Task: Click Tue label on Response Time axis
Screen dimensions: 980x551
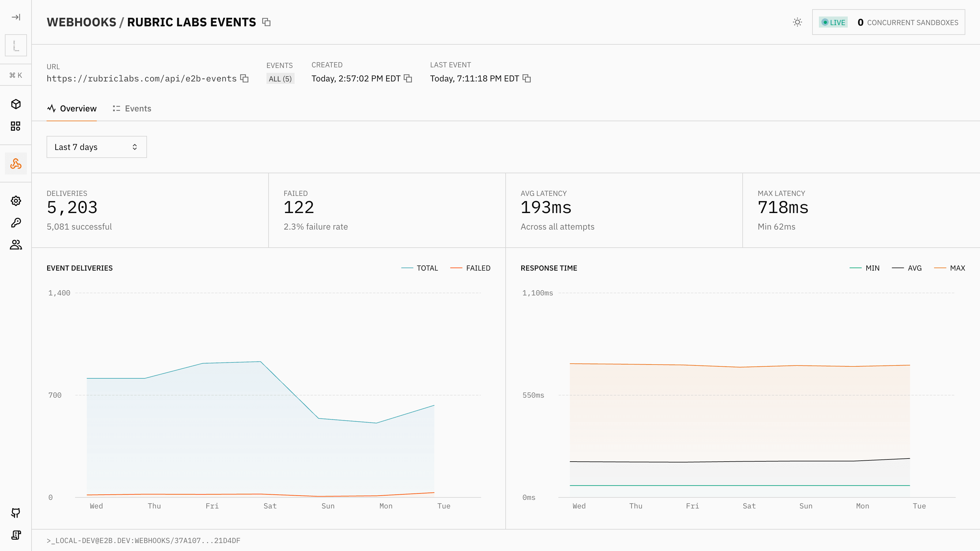Action: (x=919, y=506)
